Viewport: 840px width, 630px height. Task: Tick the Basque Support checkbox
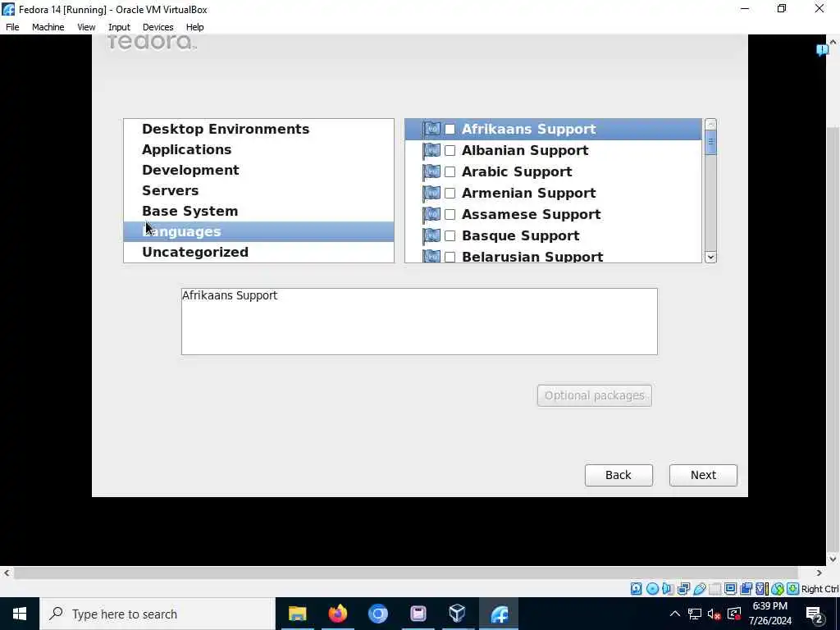tap(450, 236)
